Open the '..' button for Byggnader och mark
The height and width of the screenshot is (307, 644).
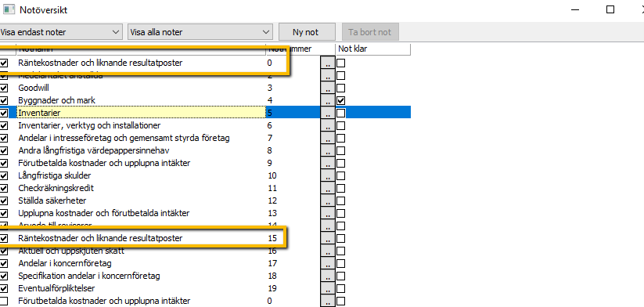click(x=327, y=100)
